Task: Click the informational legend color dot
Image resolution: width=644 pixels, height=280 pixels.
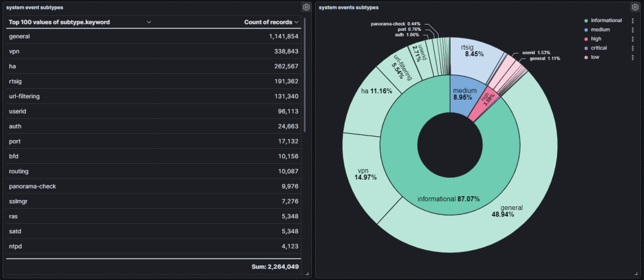Action: click(x=585, y=21)
